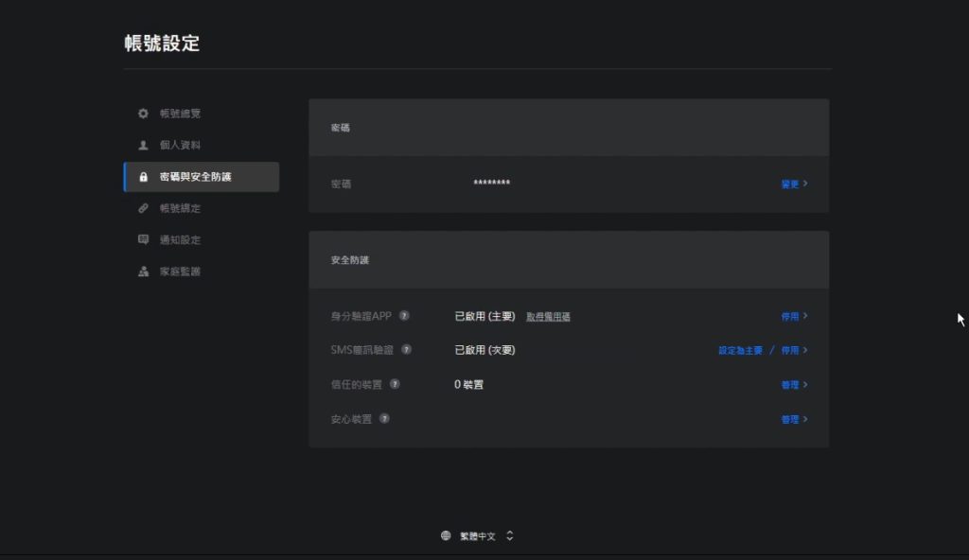Click 停用 in the 身分驗證APP row
Screen dimensions: 969x560
point(794,317)
